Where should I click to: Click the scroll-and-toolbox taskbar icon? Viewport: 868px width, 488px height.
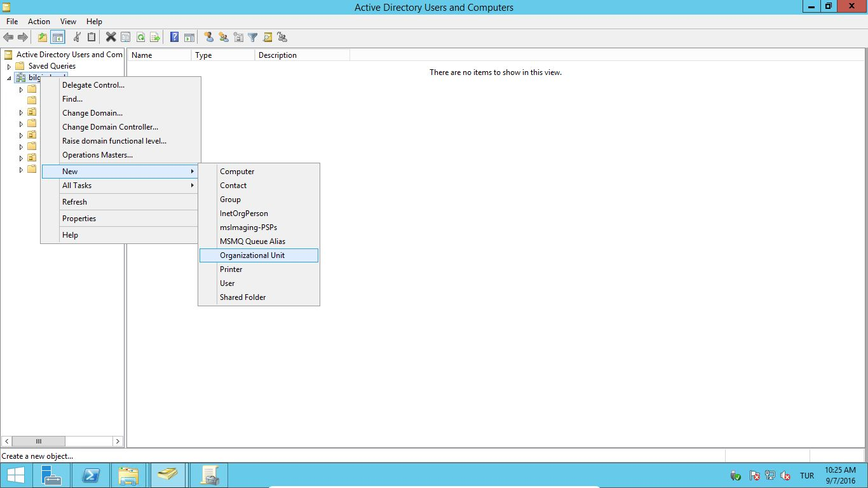tap(209, 475)
